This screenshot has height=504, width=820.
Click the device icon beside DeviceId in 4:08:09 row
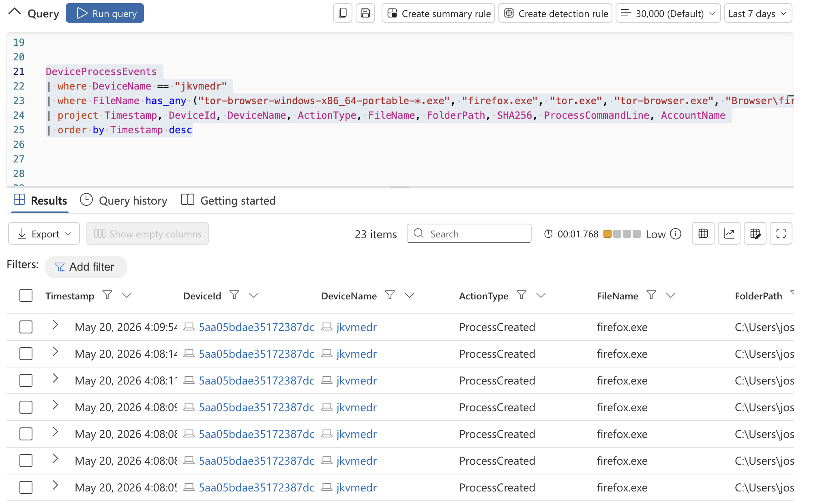(x=189, y=407)
